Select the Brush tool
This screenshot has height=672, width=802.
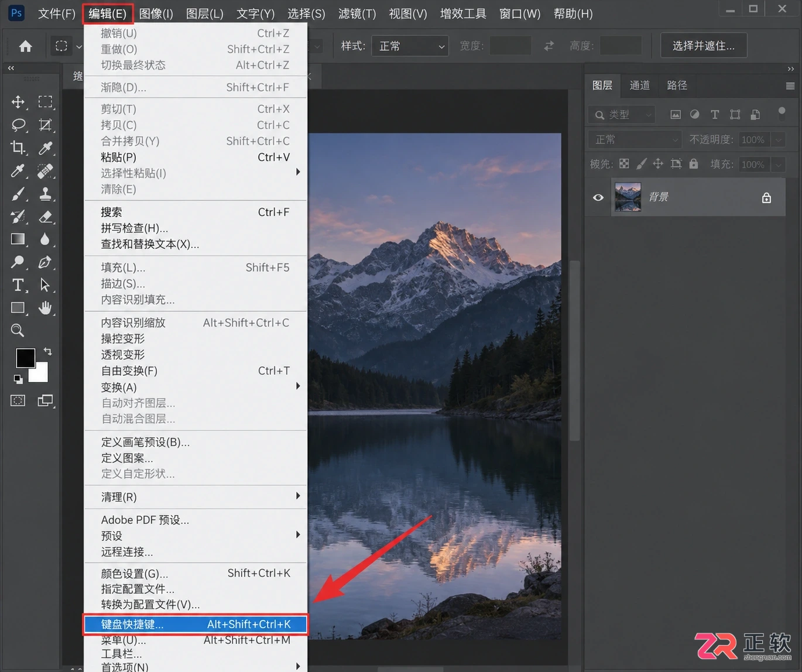click(x=18, y=194)
